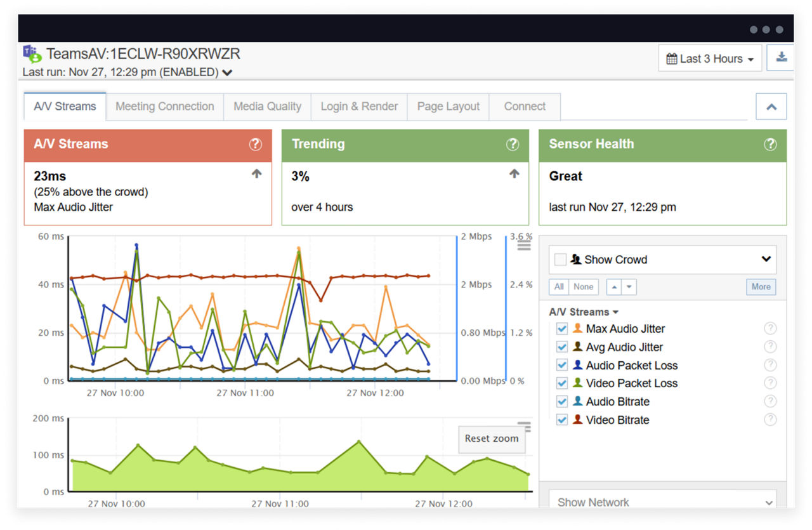Uncheck Video Packet Loss checkbox
The image size is (812, 530).
pyautogui.click(x=561, y=383)
